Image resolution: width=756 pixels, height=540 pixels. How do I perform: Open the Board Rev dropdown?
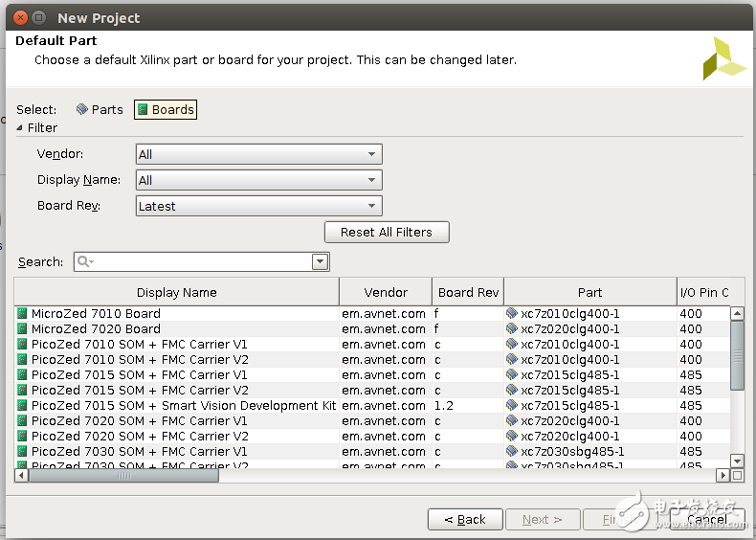point(258,206)
